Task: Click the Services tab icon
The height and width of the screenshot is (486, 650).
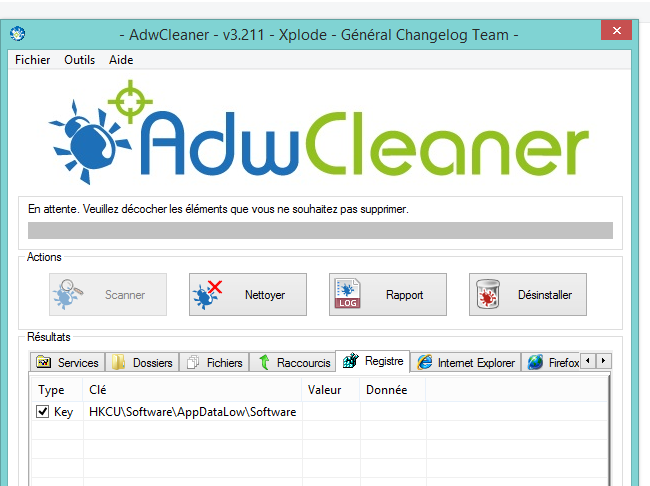Action: tap(44, 362)
